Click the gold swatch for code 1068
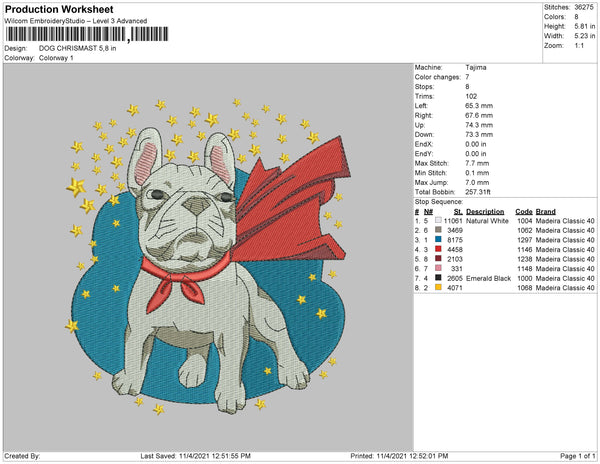The image size is (600, 464). point(438,287)
